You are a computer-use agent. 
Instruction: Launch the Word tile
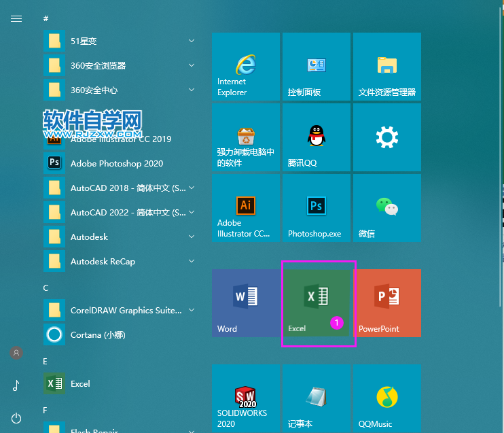coord(246,303)
